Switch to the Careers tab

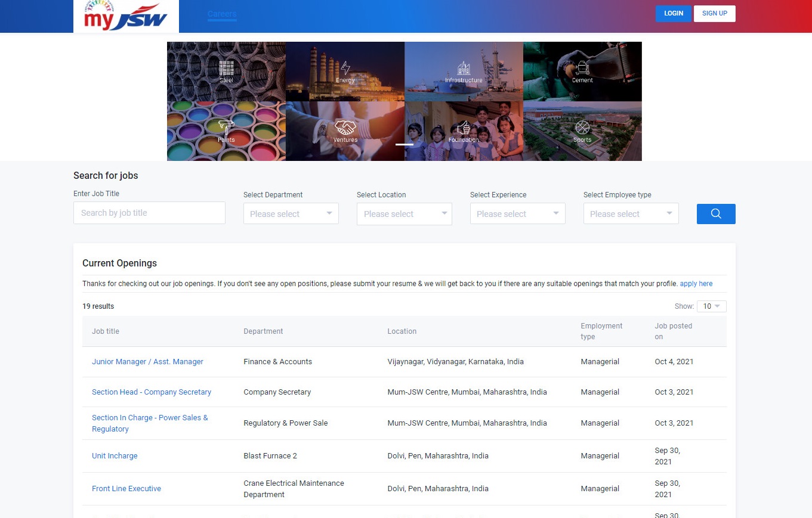222,14
